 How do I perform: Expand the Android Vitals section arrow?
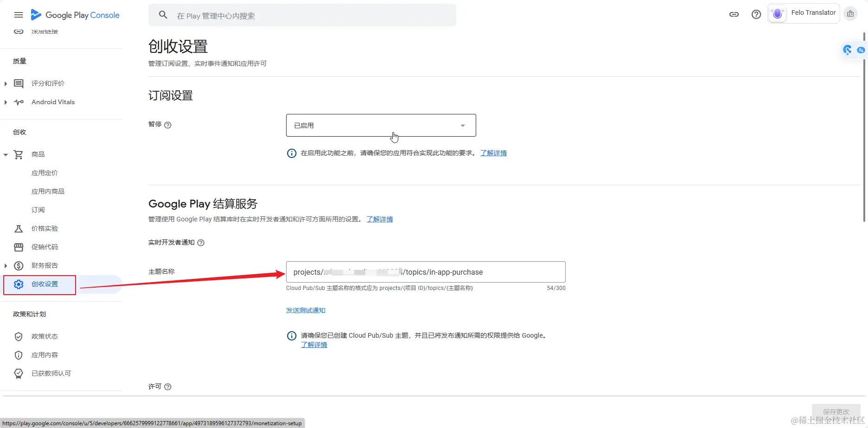click(x=6, y=102)
